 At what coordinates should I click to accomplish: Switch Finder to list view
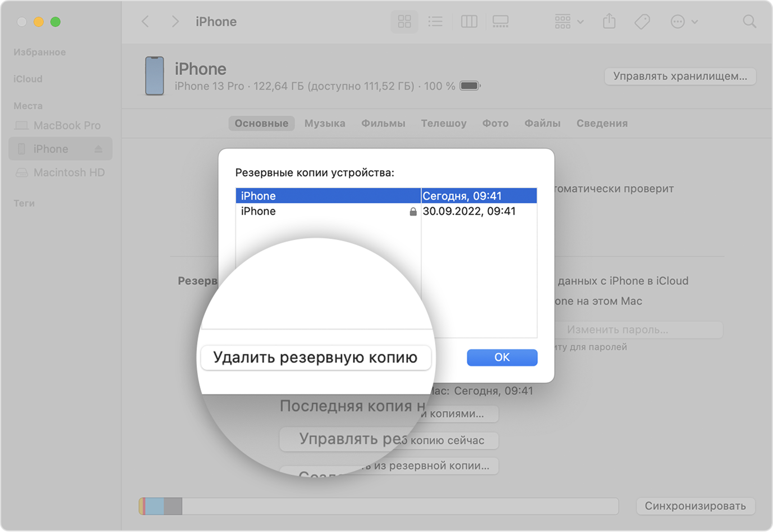coord(435,22)
